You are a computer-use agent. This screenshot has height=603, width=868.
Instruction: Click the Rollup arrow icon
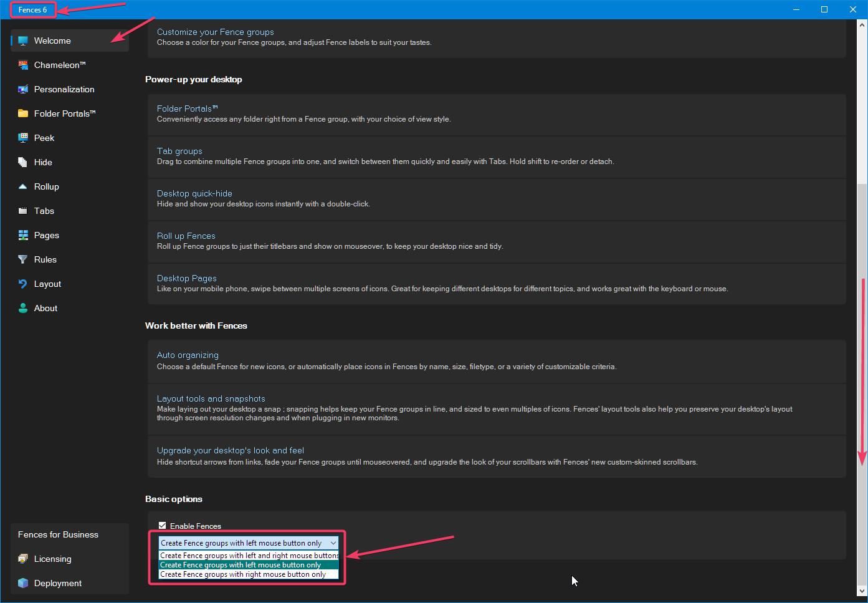click(x=23, y=186)
